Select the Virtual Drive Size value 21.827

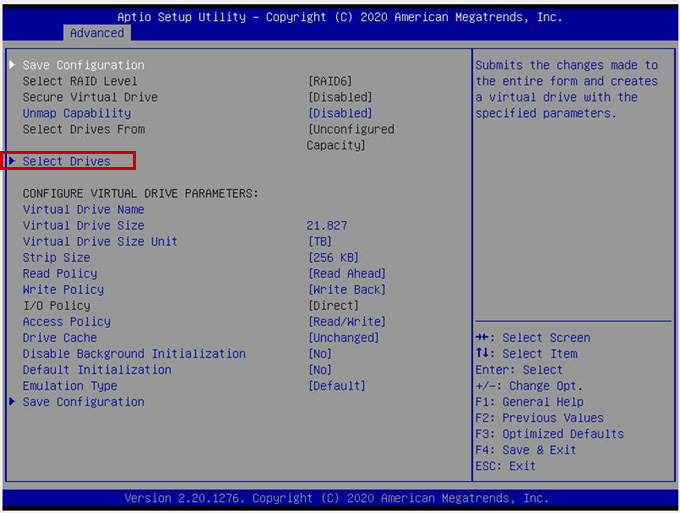click(327, 226)
